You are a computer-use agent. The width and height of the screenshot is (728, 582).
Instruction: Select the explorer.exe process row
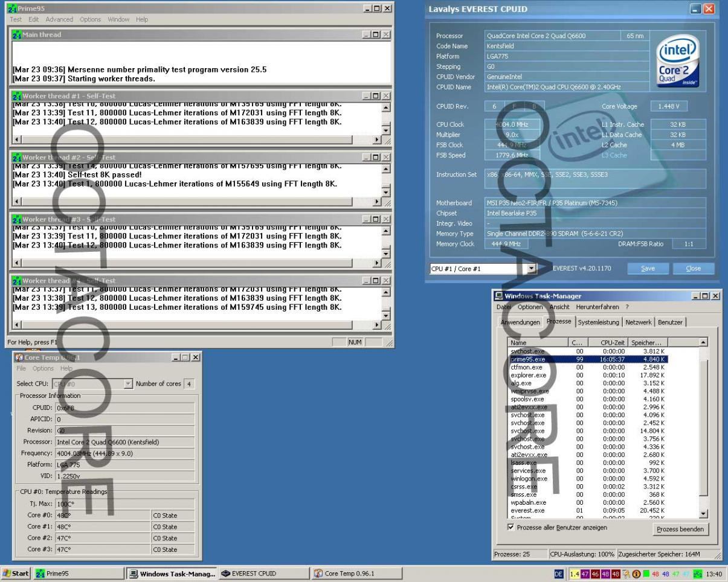point(588,375)
